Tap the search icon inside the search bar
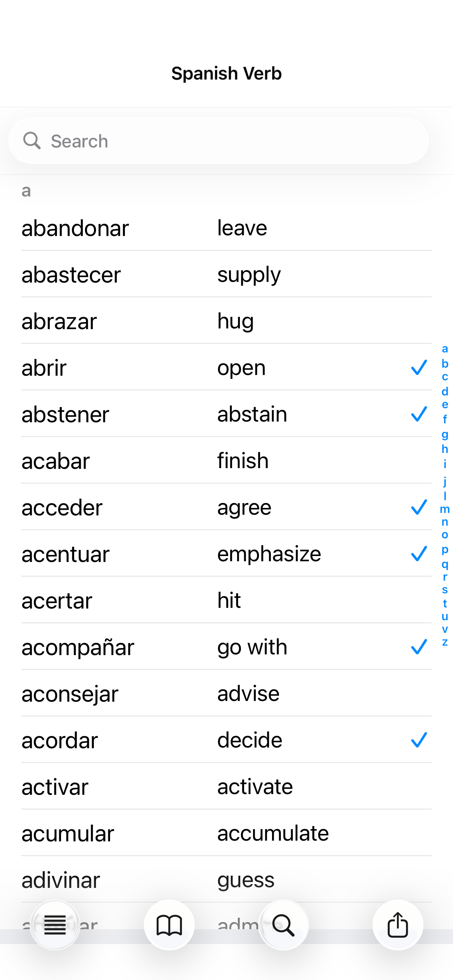 [32, 140]
